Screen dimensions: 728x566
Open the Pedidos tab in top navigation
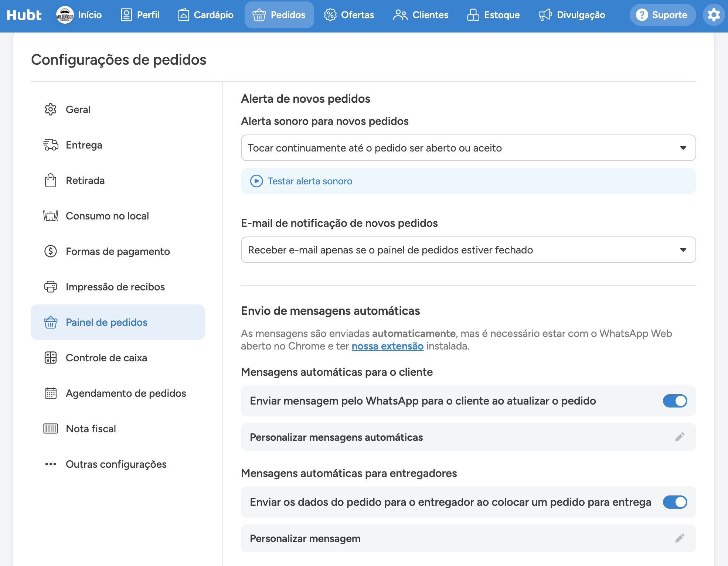(279, 15)
